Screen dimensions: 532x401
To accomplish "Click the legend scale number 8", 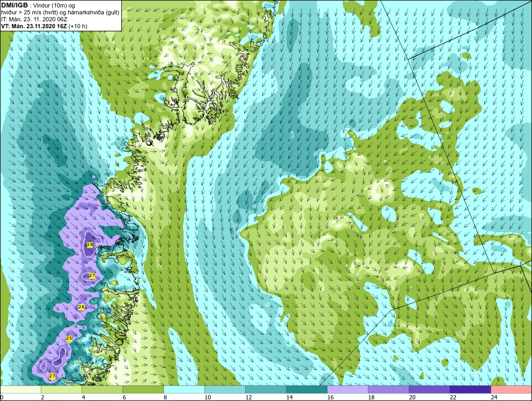I will 165,397.
